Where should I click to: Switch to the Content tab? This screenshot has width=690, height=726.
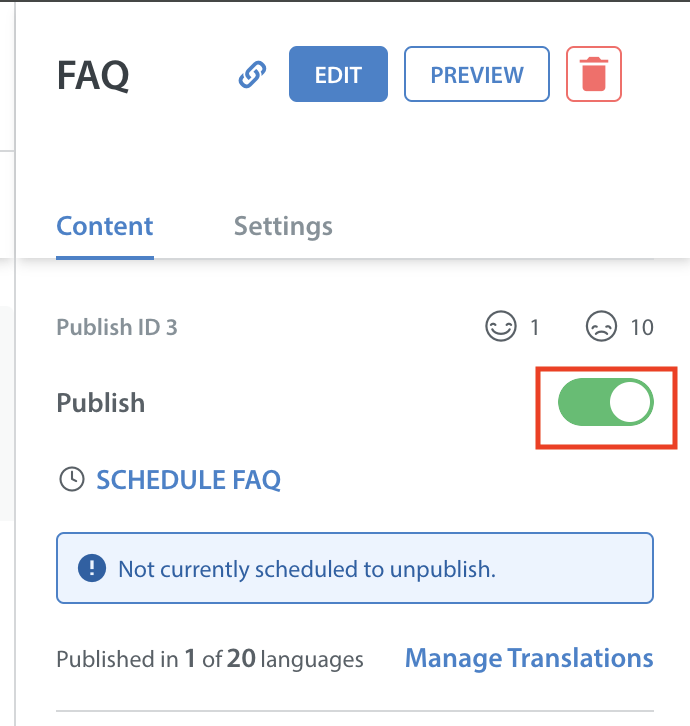click(105, 226)
